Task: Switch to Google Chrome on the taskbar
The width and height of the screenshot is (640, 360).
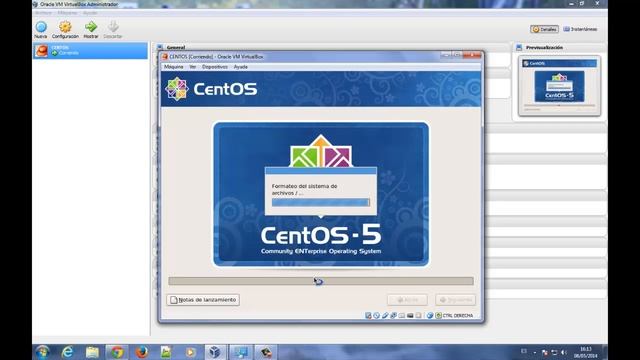Action: (x=117, y=352)
